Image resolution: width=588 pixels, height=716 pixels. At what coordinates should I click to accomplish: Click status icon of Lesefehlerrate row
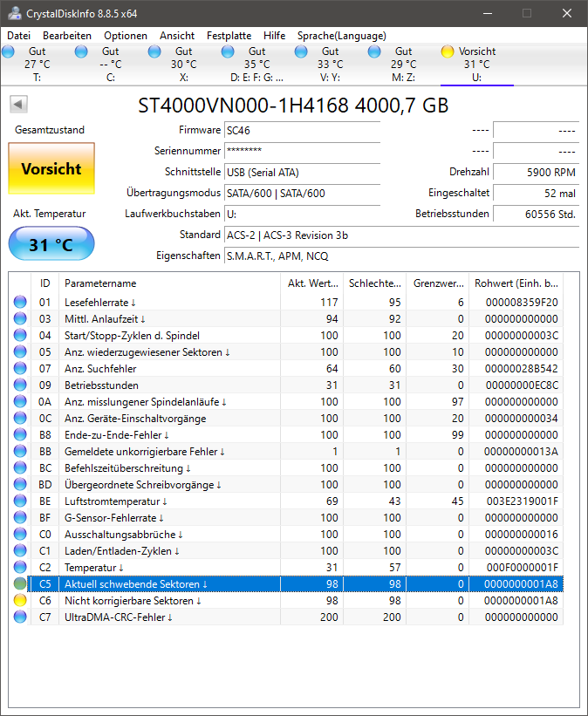click(x=20, y=303)
